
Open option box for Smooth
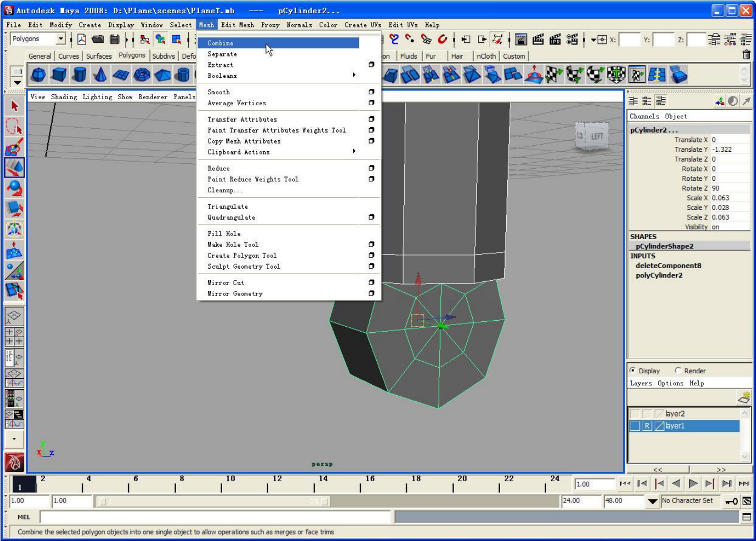click(371, 92)
